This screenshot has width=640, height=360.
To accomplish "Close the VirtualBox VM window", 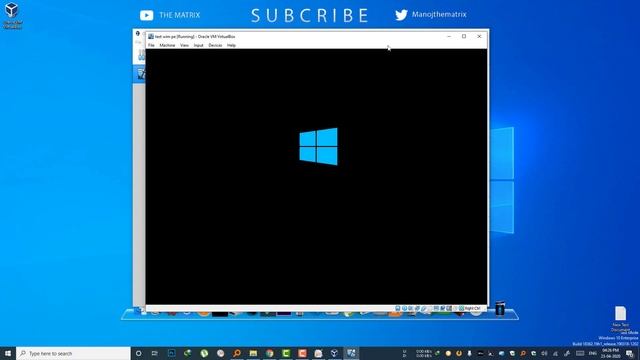I will coord(479,36).
